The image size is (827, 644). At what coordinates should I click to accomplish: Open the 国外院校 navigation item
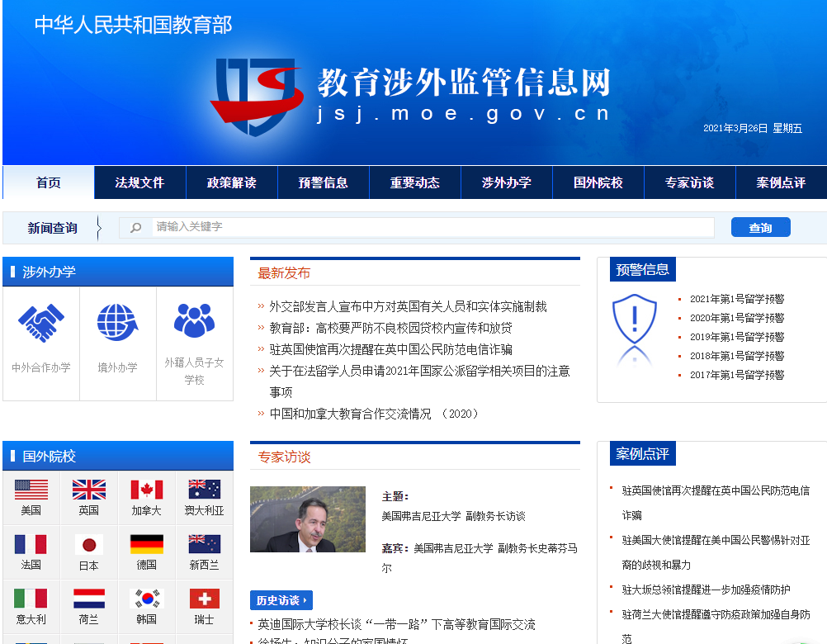click(598, 182)
